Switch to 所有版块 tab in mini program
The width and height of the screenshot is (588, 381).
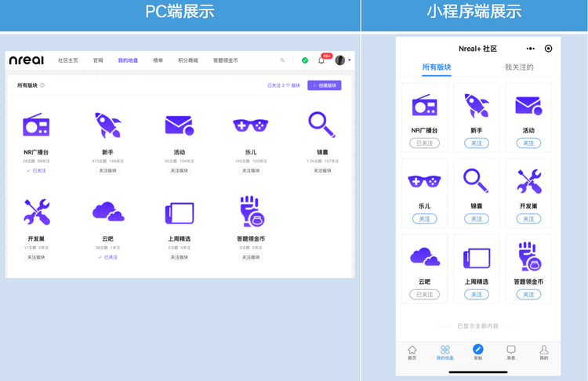(x=437, y=67)
